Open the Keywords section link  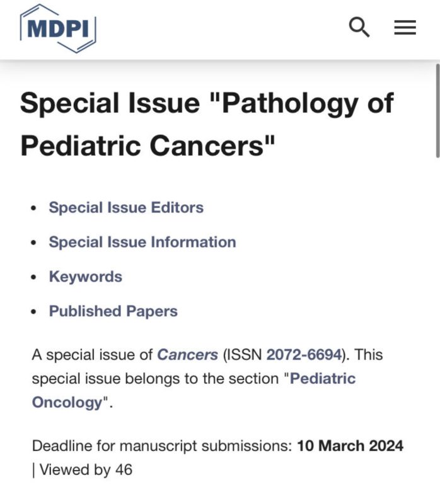(x=86, y=277)
